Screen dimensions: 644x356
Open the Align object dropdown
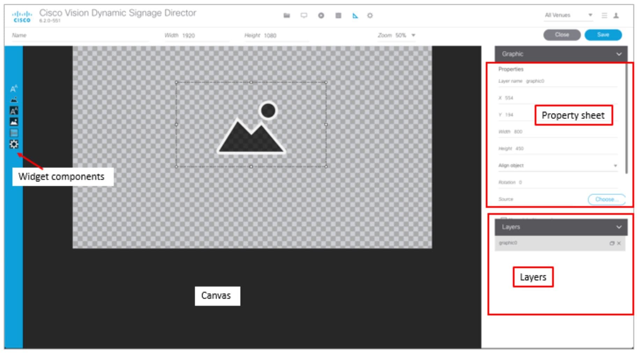pos(615,165)
